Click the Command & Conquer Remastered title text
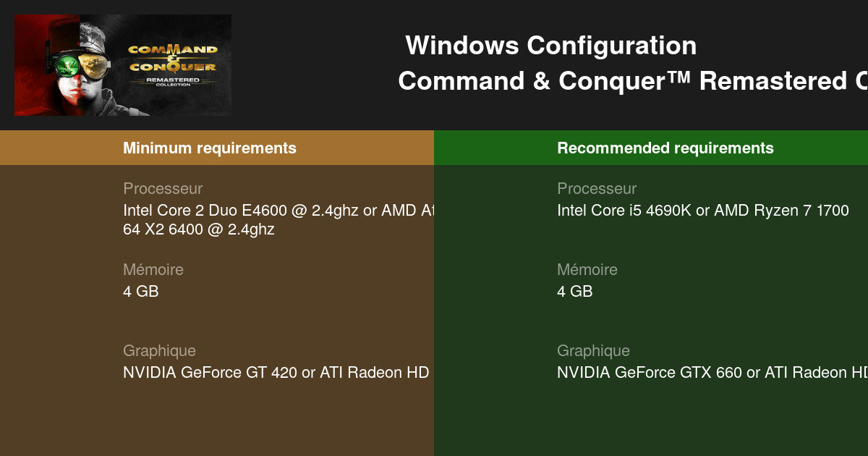 pos(633,81)
